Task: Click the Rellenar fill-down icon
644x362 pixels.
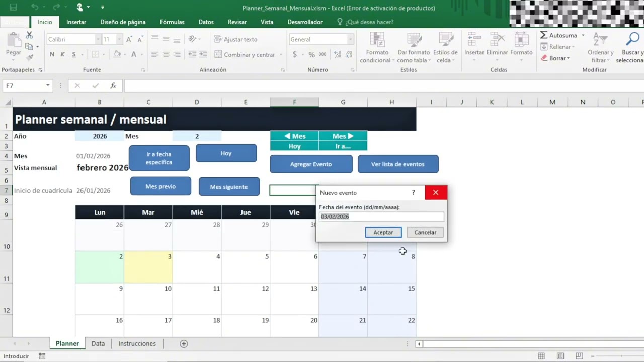Action: click(x=544, y=47)
